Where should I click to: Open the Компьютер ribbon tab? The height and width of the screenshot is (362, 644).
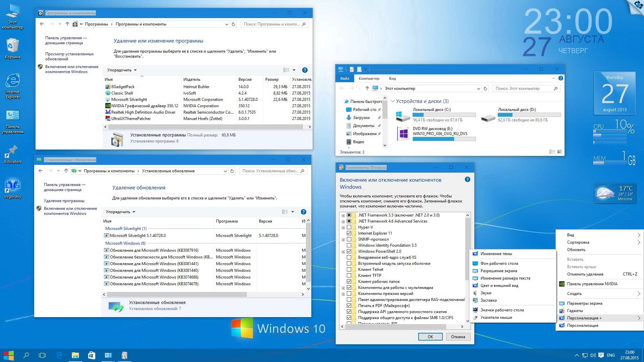point(369,78)
